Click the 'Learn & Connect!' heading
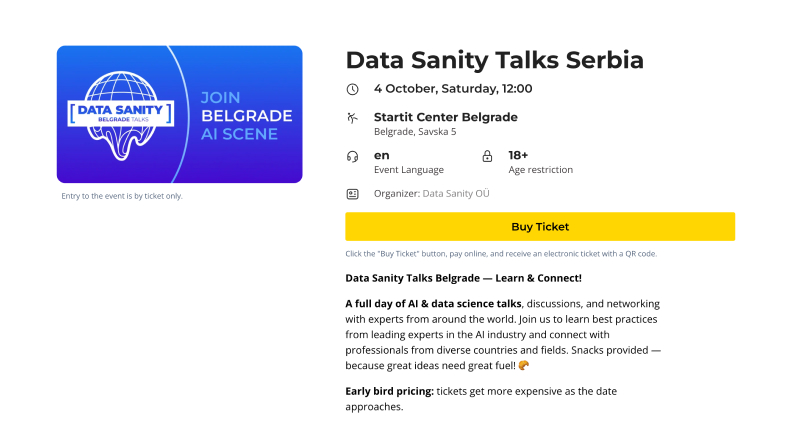The image size is (792, 446). point(538,278)
